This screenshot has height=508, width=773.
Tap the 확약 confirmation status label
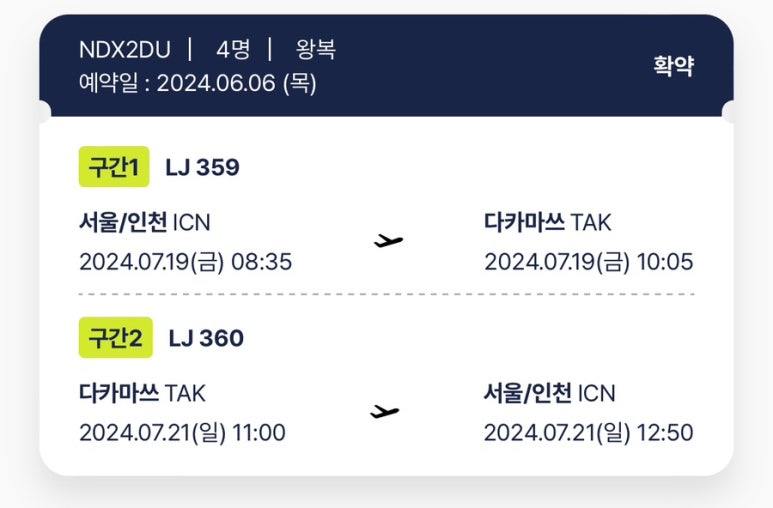click(x=673, y=66)
